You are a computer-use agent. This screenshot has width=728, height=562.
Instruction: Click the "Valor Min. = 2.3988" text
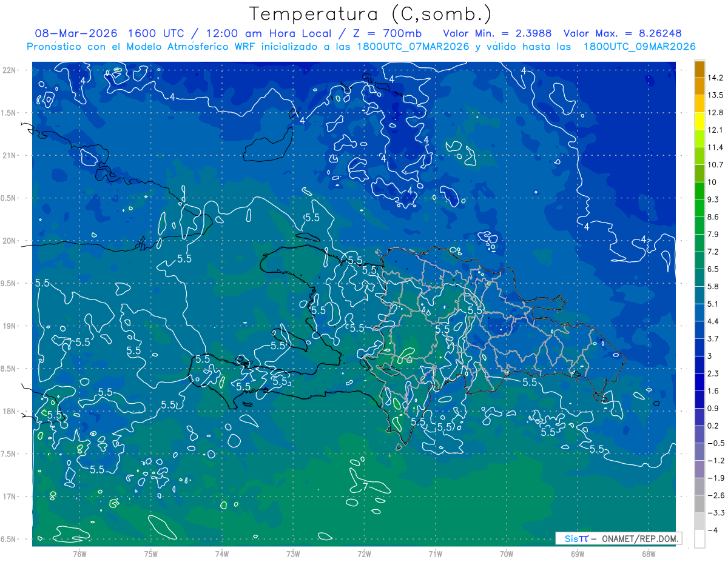point(498,33)
